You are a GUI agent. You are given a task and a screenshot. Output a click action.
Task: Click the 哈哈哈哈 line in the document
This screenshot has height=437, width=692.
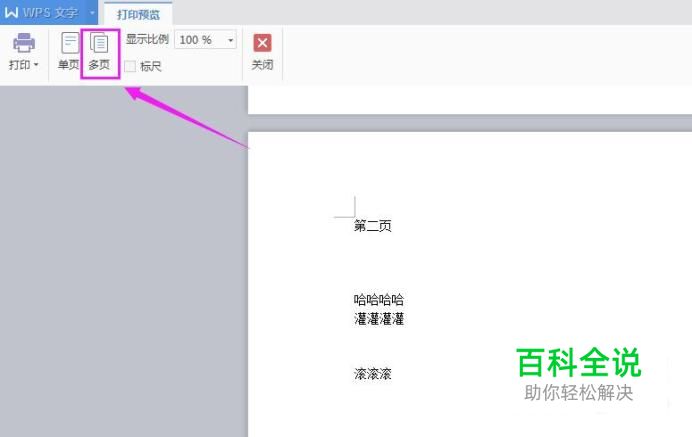pyautogui.click(x=379, y=300)
